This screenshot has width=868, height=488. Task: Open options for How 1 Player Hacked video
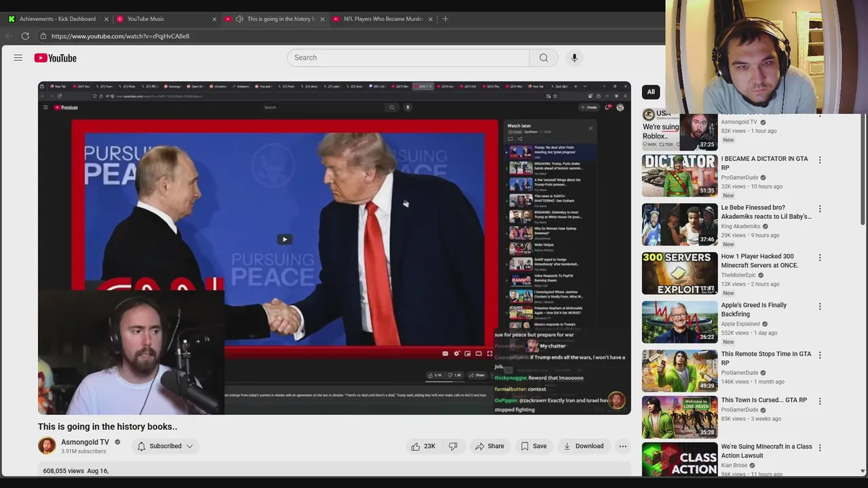820,258
